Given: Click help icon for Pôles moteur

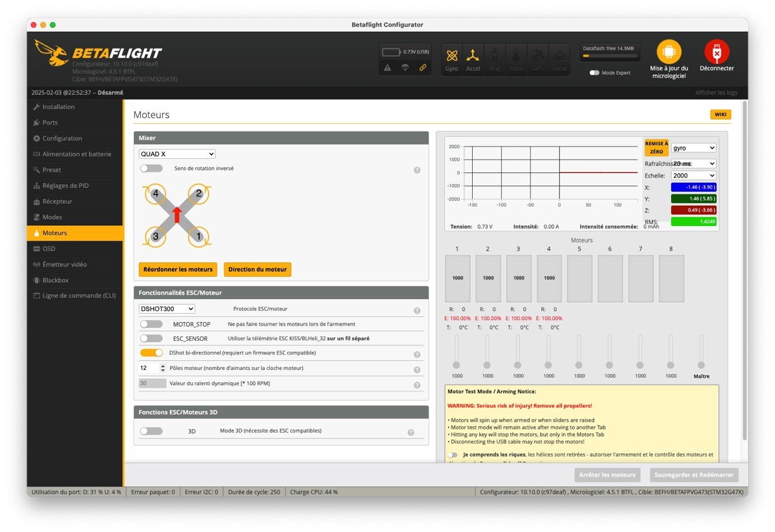Looking at the screenshot, I should [x=417, y=370].
